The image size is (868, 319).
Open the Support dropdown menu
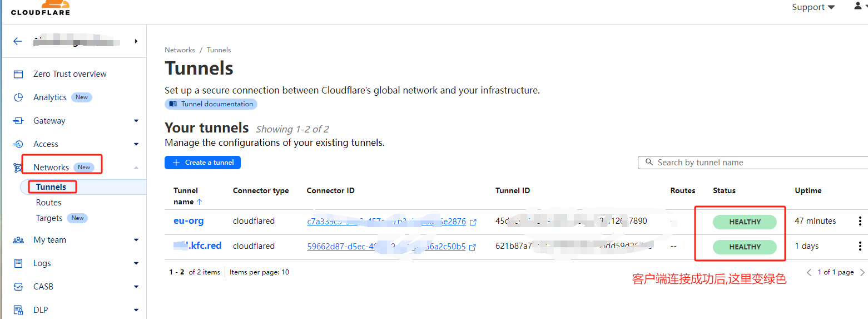coord(814,7)
